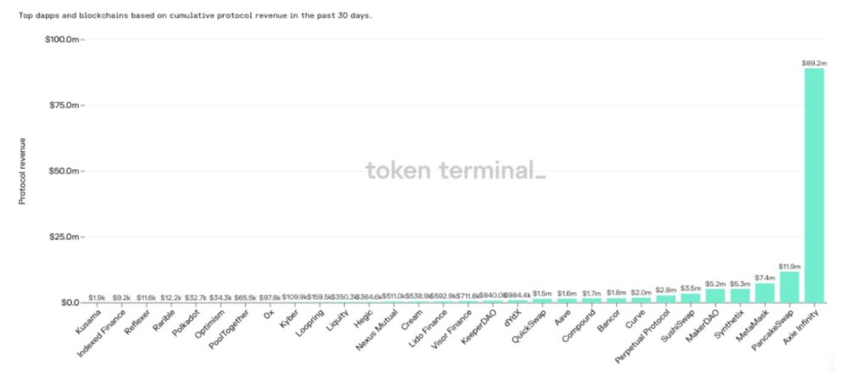Select the MetaMask bar
Image resolution: width=868 pixels, height=381 pixels.
click(x=765, y=293)
